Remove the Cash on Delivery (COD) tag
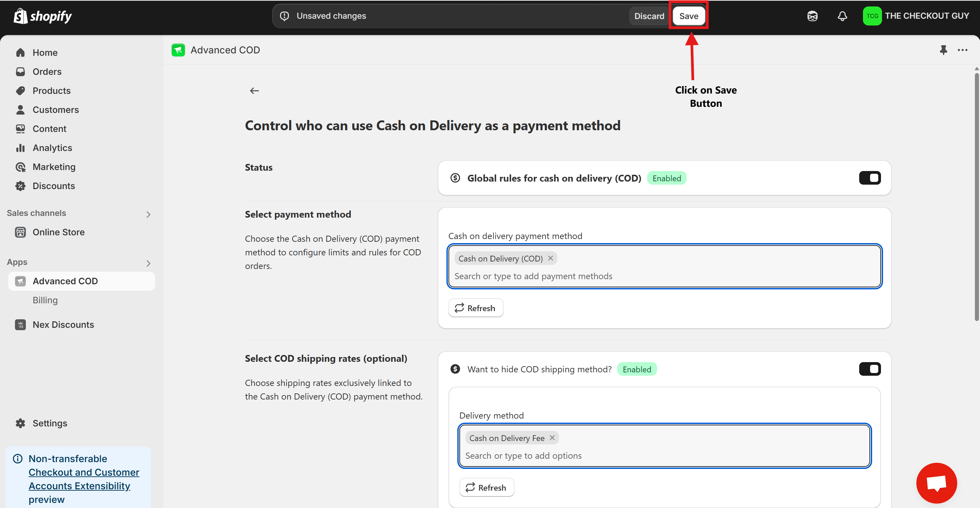The width and height of the screenshot is (980, 508). point(550,258)
